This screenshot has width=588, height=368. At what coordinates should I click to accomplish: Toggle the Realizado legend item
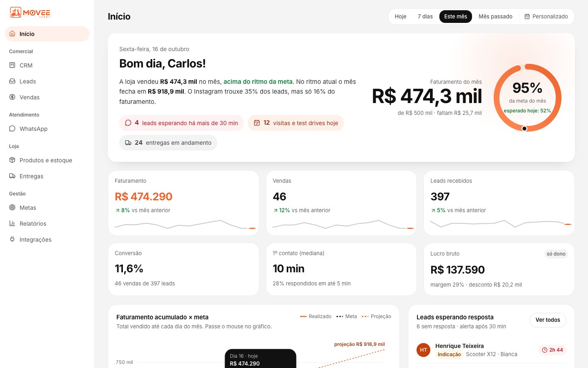coord(316,316)
